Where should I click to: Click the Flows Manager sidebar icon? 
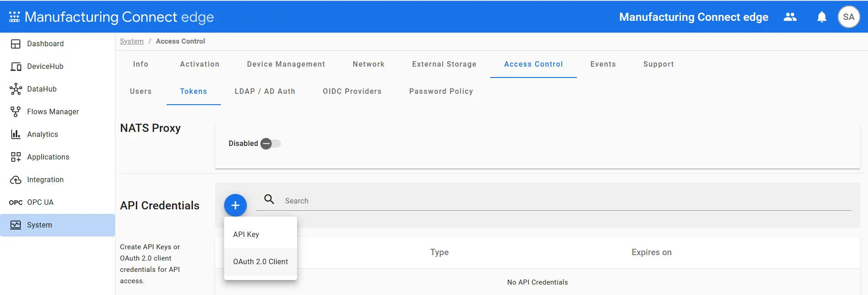tap(16, 112)
